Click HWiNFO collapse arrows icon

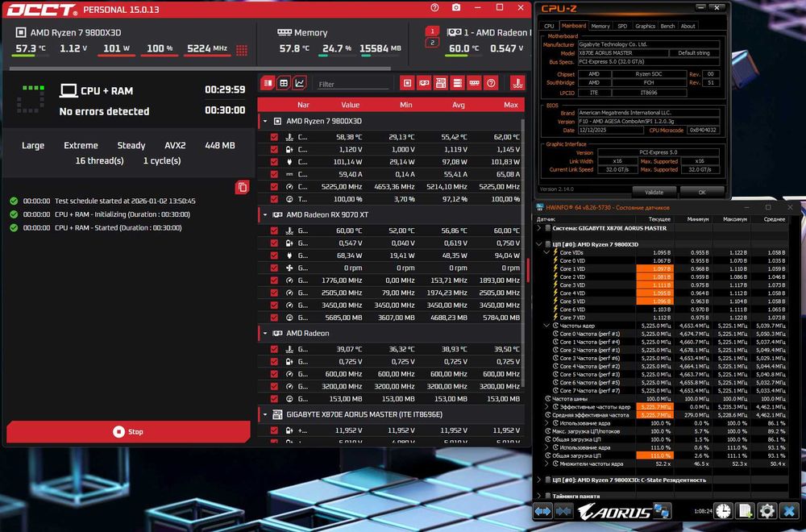tap(563, 511)
